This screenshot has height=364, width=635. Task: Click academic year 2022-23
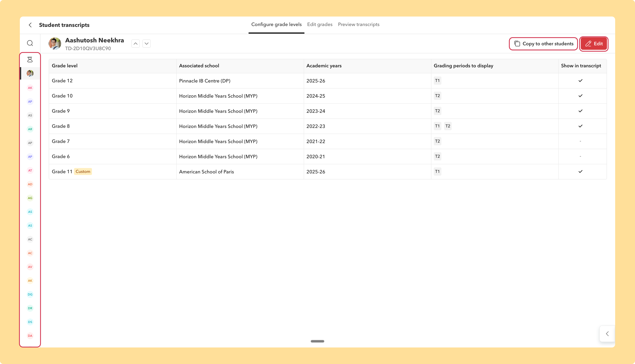(316, 126)
